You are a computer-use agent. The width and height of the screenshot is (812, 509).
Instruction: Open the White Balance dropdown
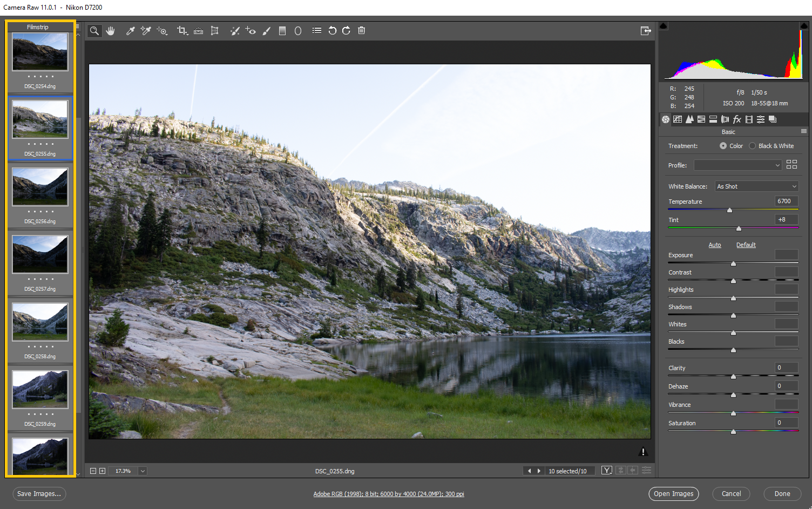point(756,186)
